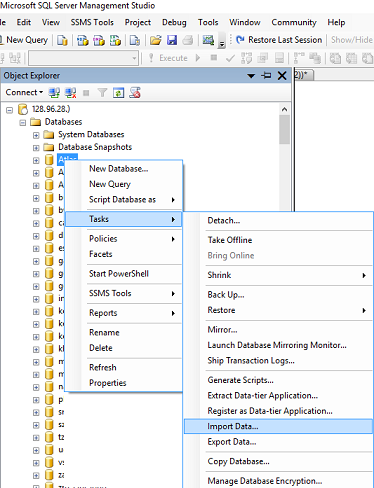Click the Object Explorer Stop icon

coord(86,93)
